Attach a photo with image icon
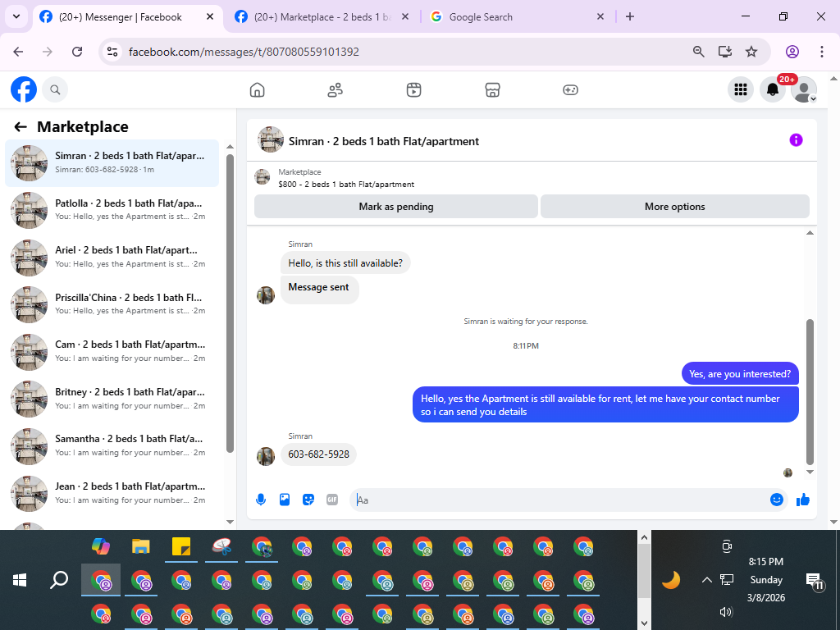 click(285, 500)
